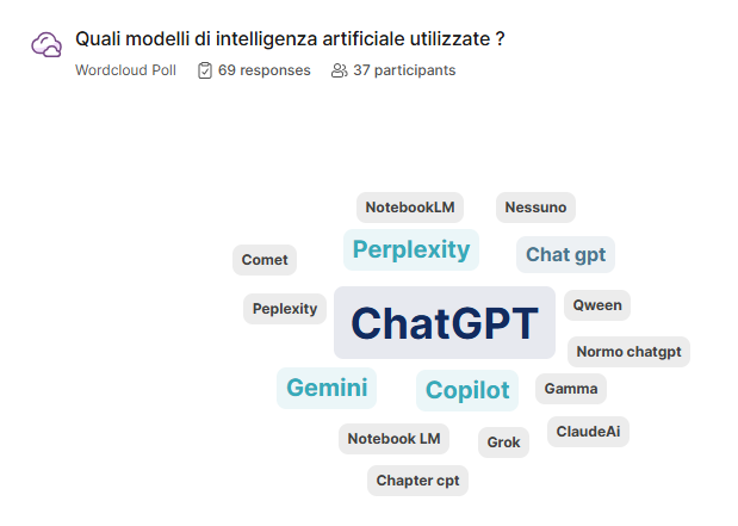
Task: Click the Chapter cpt word tag
Action: coord(418,480)
